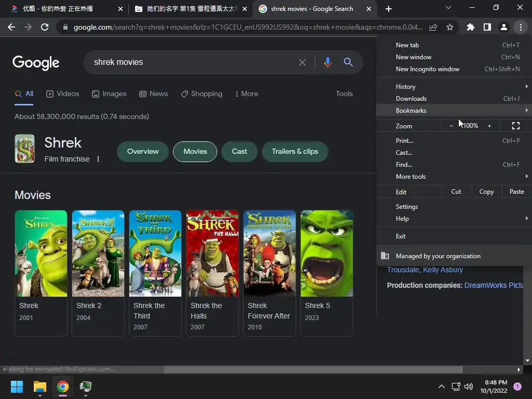Share this page icon in address bar
The height and width of the screenshot is (399, 532).
click(x=433, y=27)
